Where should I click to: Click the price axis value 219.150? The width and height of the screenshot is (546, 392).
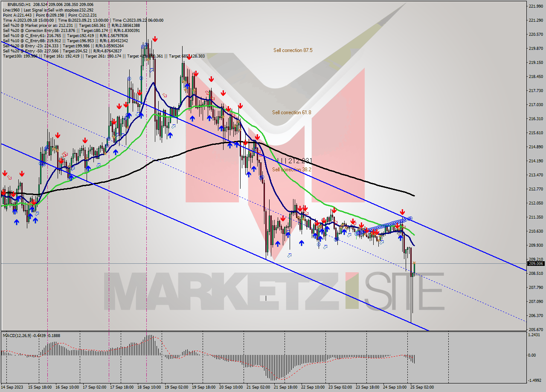[535, 62]
